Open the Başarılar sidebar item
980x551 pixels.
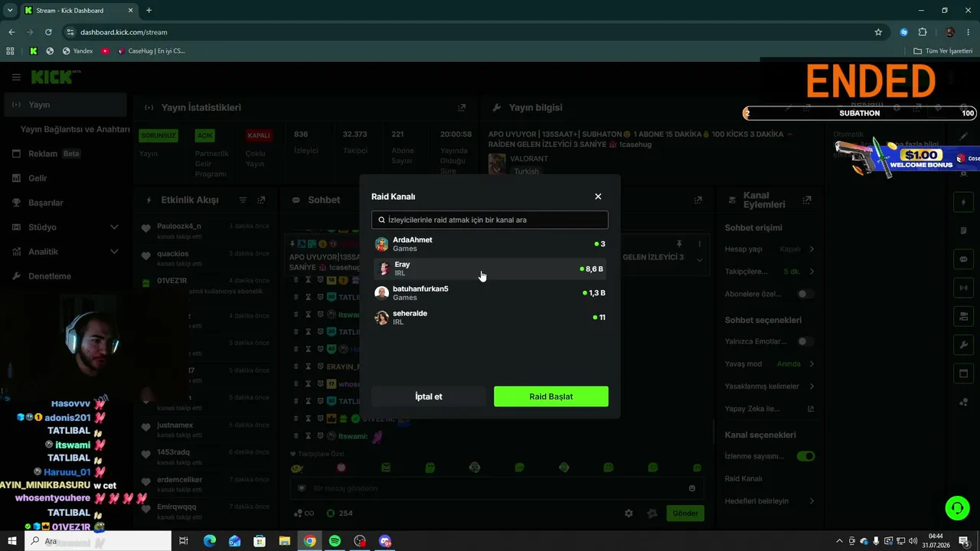(65, 203)
